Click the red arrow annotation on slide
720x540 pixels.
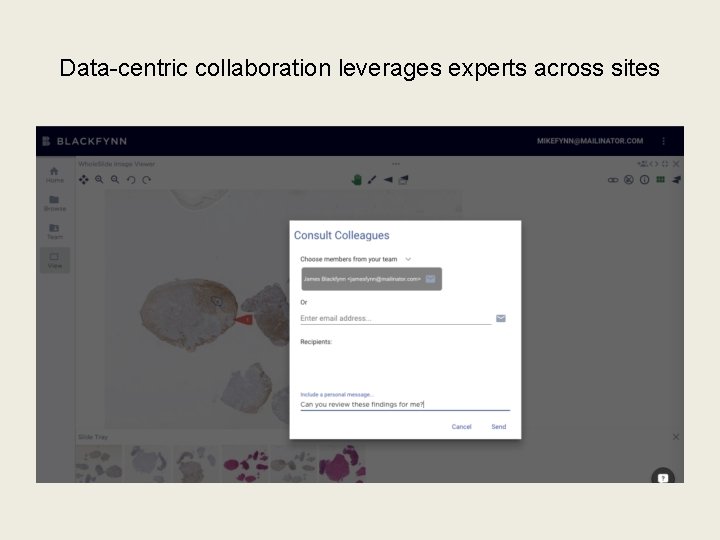tap(244, 319)
